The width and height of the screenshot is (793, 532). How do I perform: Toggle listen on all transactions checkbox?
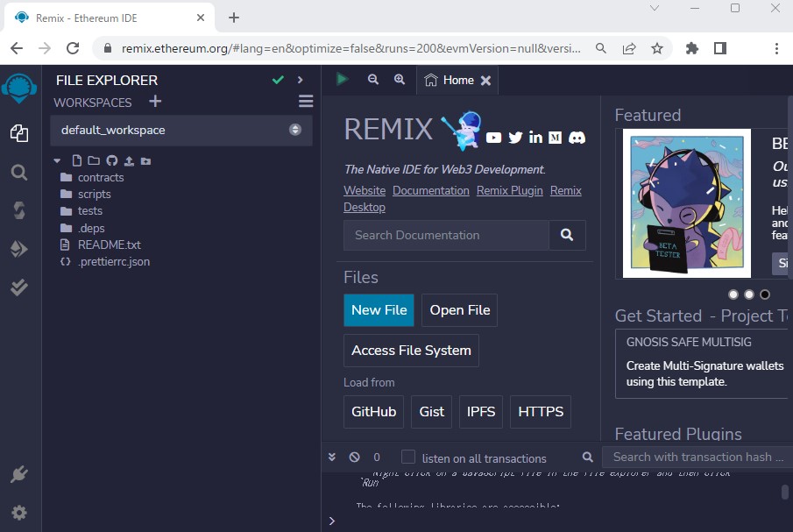pyautogui.click(x=408, y=457)
